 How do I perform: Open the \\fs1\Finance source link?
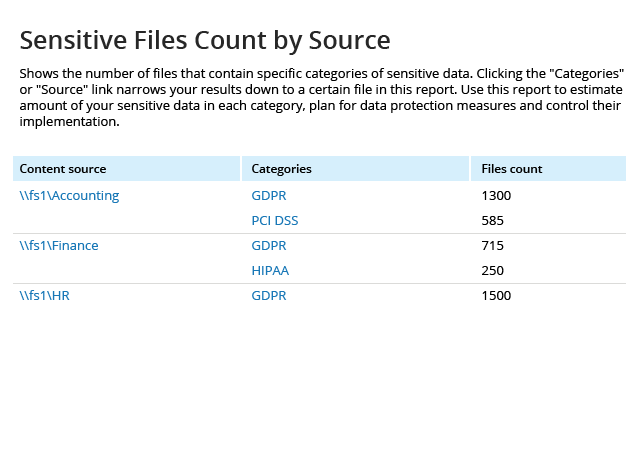[59, 245]
